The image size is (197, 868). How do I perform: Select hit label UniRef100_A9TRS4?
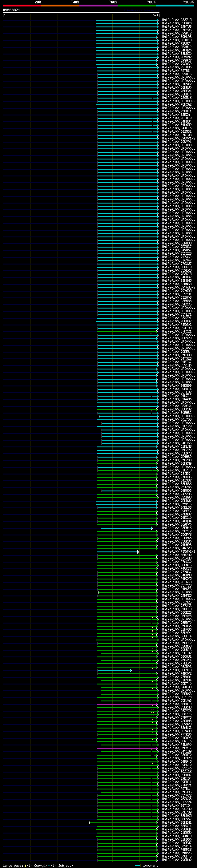coord(176,71)
